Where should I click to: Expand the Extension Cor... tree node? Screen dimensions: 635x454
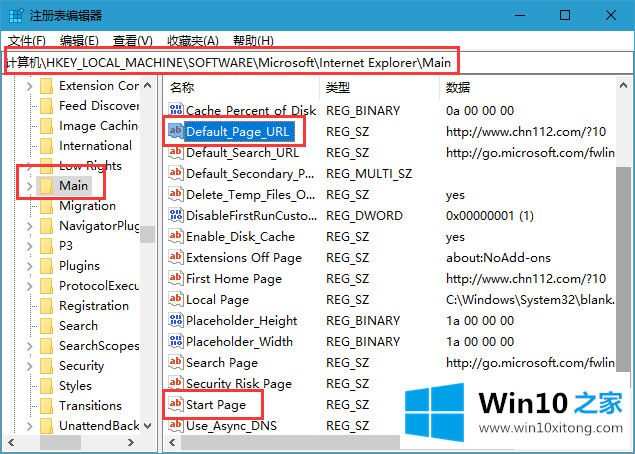point(30,86)
